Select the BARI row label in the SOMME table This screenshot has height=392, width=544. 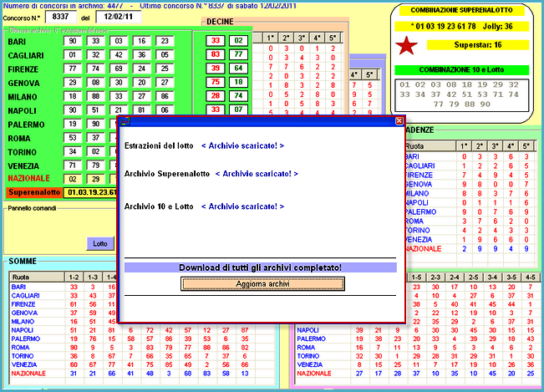click(x=18, y=287)
